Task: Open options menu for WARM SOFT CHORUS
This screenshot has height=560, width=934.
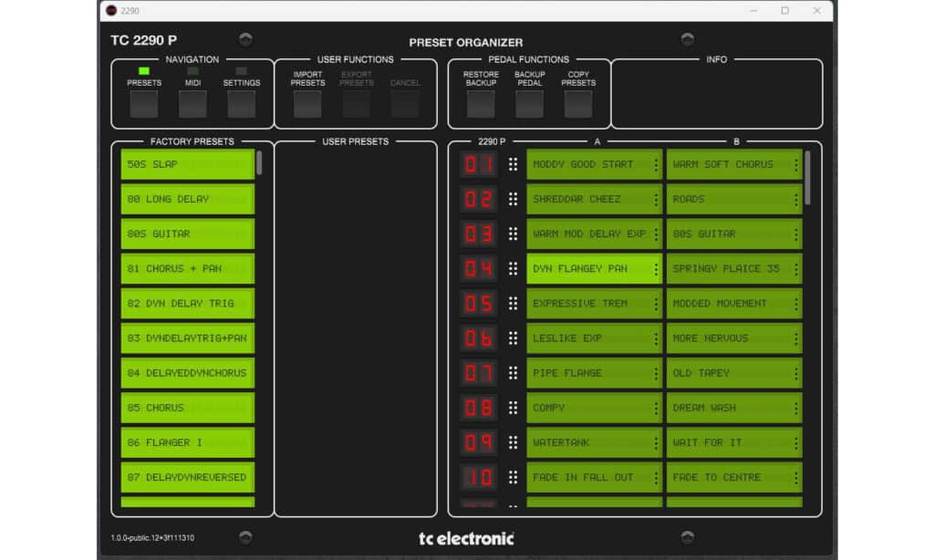Action: [x=795, y=164]
